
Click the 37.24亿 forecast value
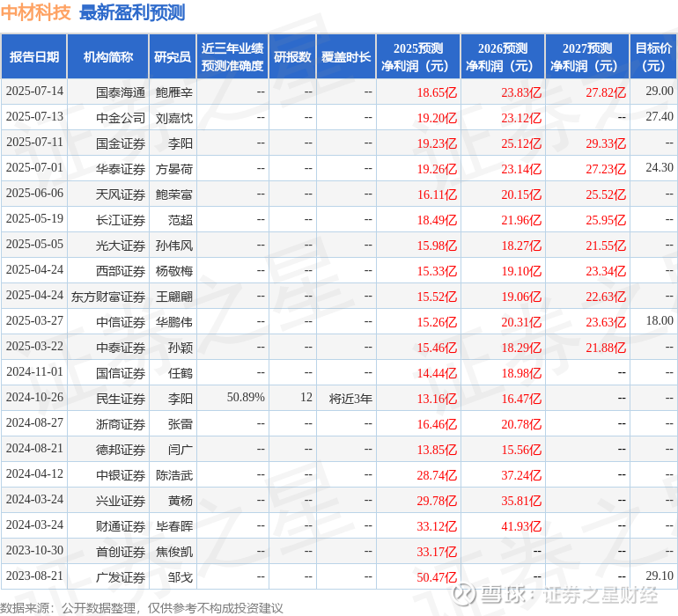tap(521, 474)
